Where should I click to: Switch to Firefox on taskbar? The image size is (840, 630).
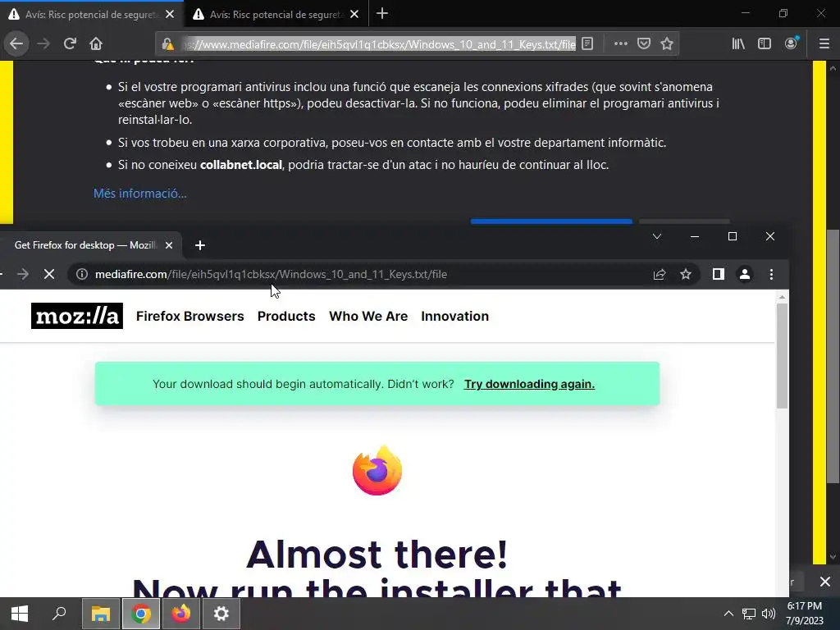pos(181,614)
